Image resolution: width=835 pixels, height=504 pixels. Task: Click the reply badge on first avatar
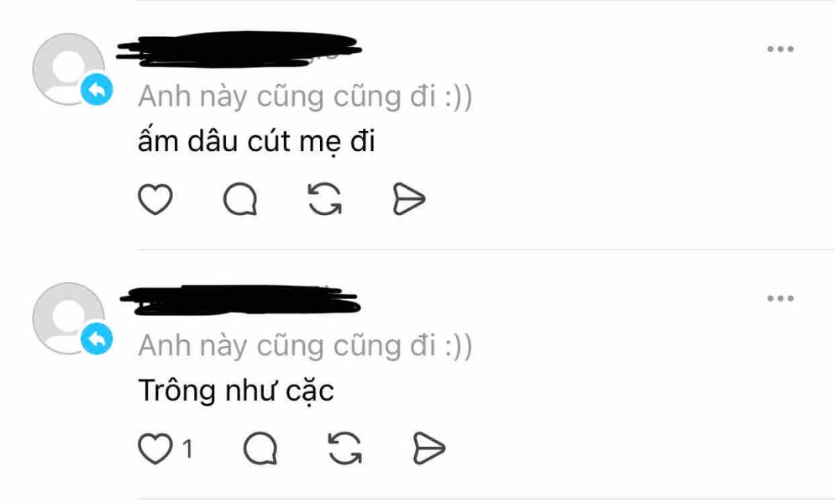97,90
